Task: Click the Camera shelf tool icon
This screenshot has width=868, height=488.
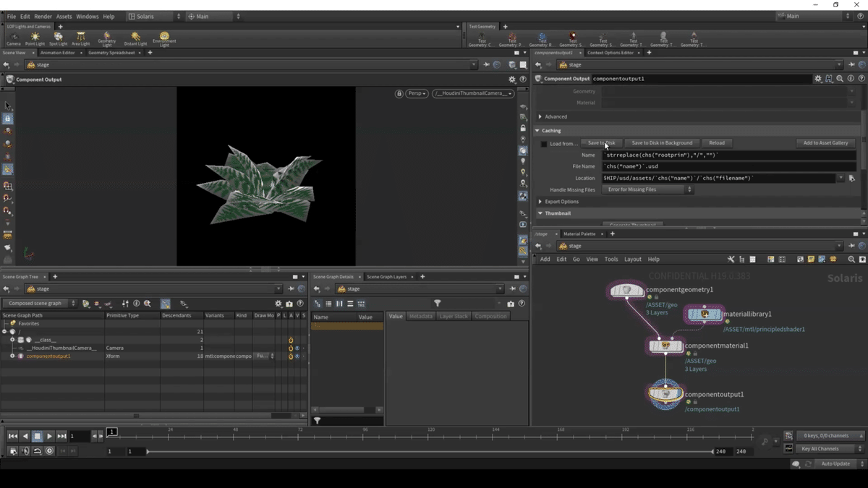Action: tap(13, 38)
